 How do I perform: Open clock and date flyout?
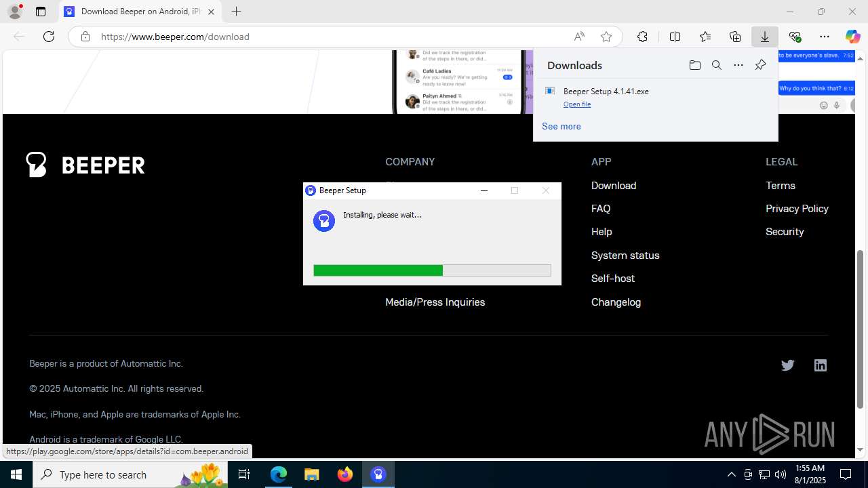[x=810, y=474]
